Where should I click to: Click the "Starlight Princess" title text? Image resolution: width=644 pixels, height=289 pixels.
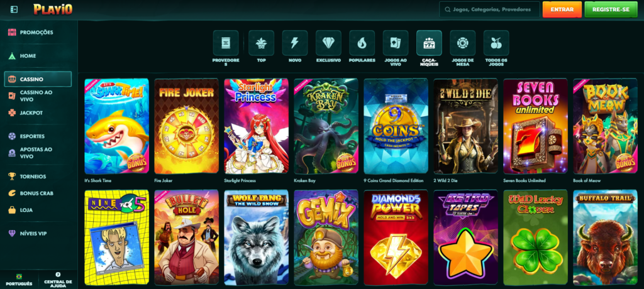click(x=240, y=181)
